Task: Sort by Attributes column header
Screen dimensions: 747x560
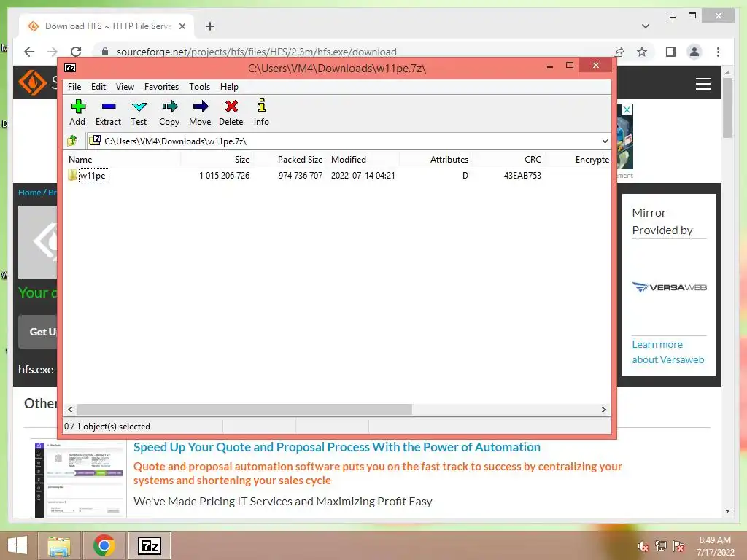Action: [x=435, y=160]
